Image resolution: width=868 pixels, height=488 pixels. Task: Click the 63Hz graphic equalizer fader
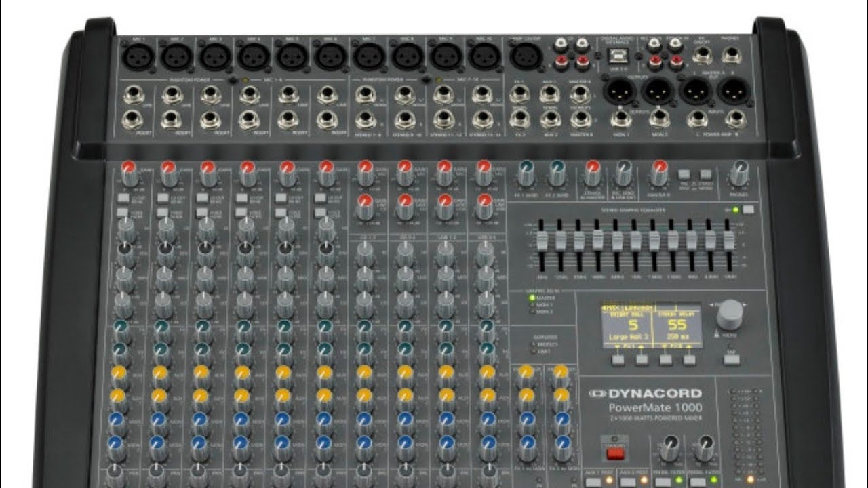click(542, 242)
